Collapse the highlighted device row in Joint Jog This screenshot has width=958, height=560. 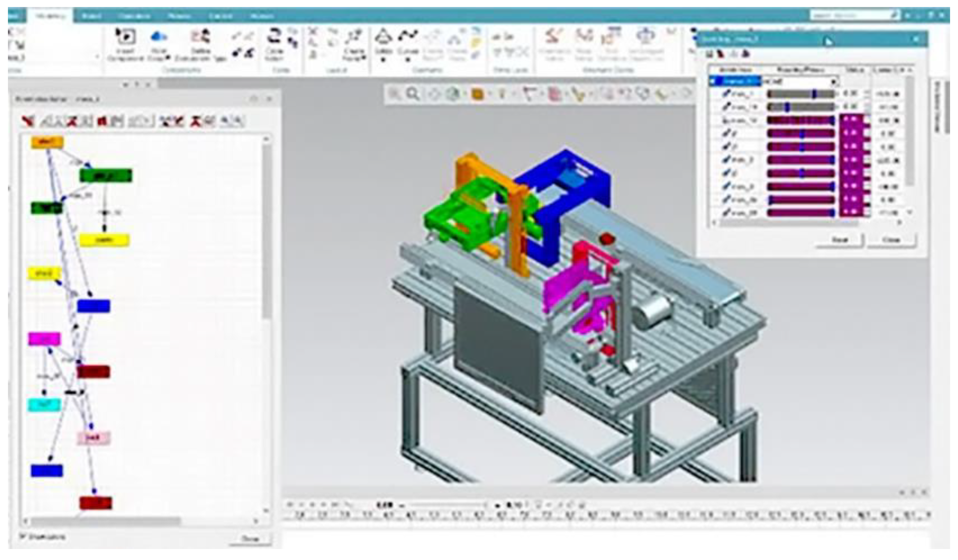(713, 81)
